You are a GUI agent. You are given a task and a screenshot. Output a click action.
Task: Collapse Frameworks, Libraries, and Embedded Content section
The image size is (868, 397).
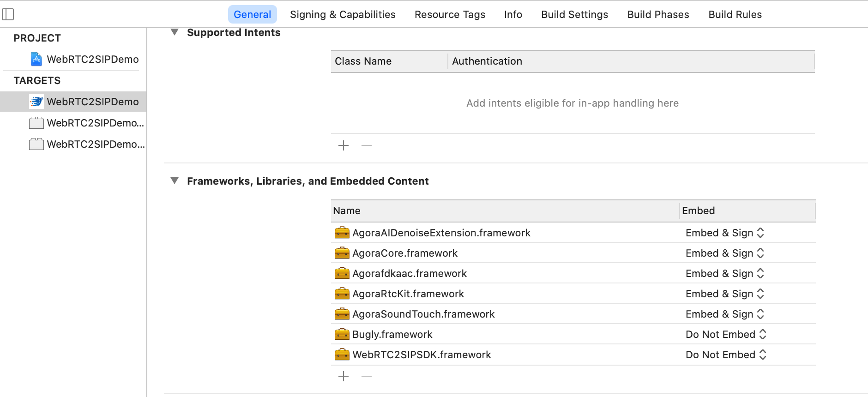coord(175,181)
